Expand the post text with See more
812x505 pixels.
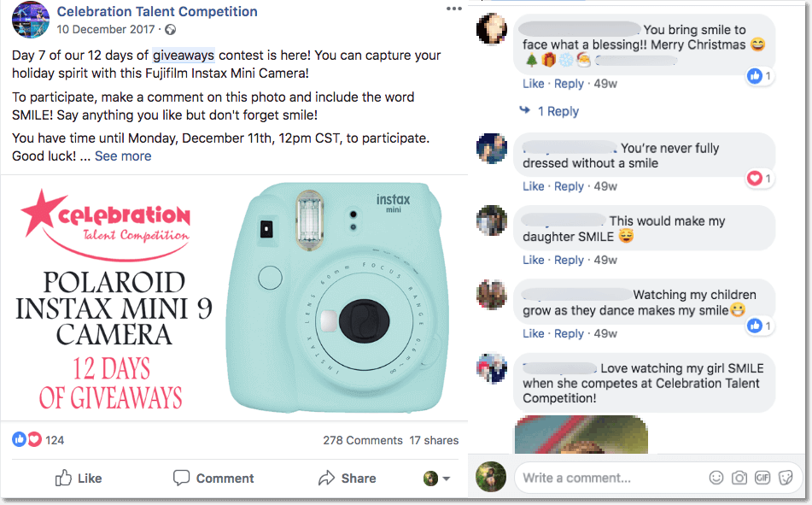click(123, 156)
